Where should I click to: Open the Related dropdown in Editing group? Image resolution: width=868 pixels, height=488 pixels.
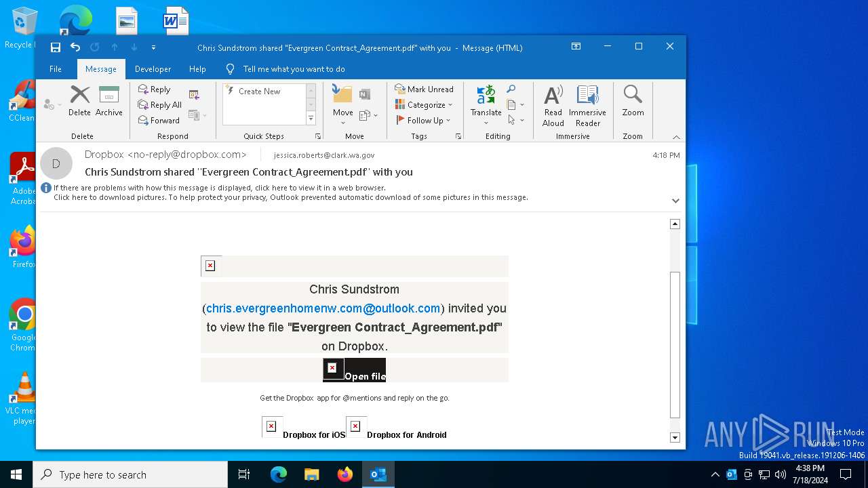tap(515, 105)
